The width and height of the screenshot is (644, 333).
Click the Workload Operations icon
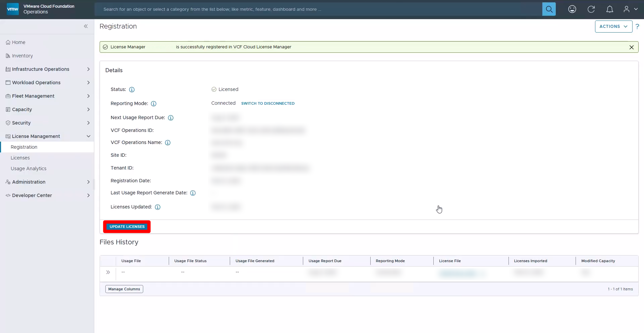(x=8, y=83)
